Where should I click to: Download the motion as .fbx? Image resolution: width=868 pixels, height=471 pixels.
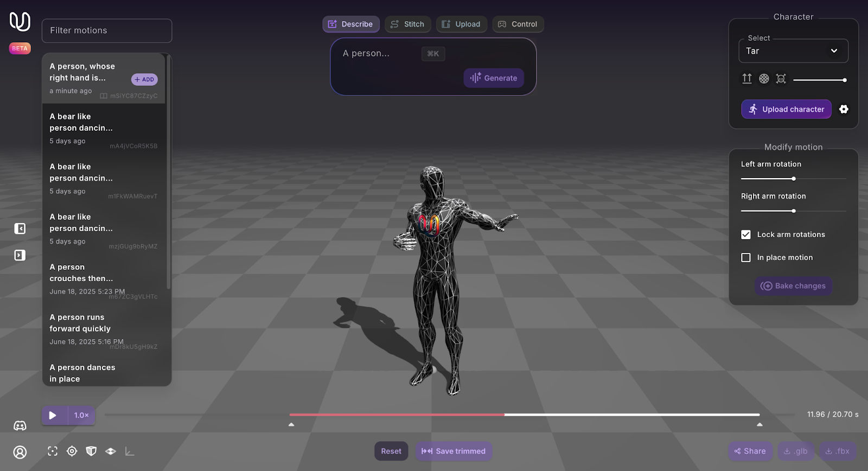coord(838,451)
